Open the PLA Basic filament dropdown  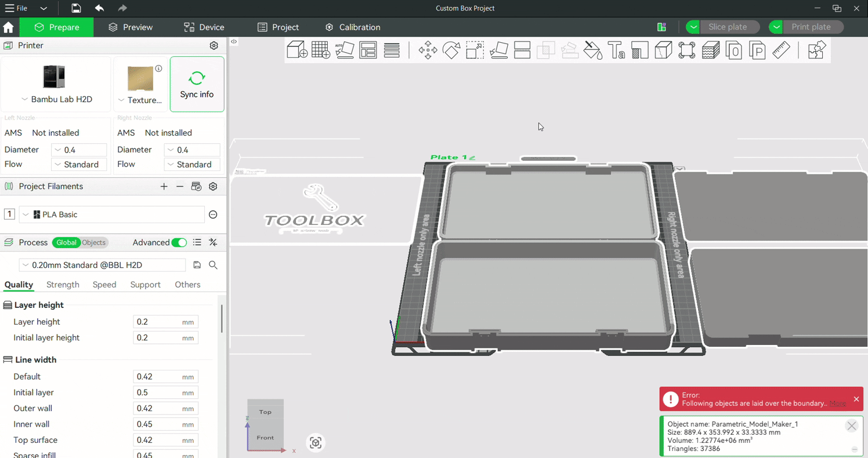coord(112,215)
